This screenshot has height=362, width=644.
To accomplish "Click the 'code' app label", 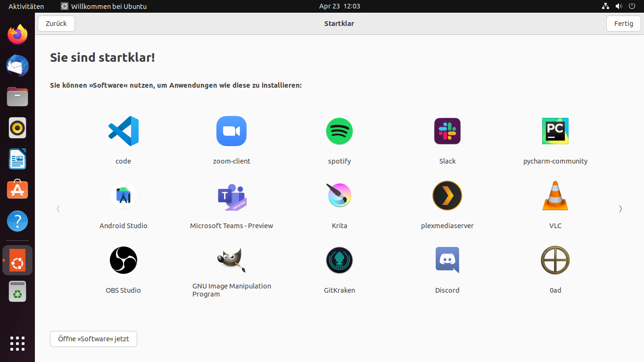I will tap(123, 161).
